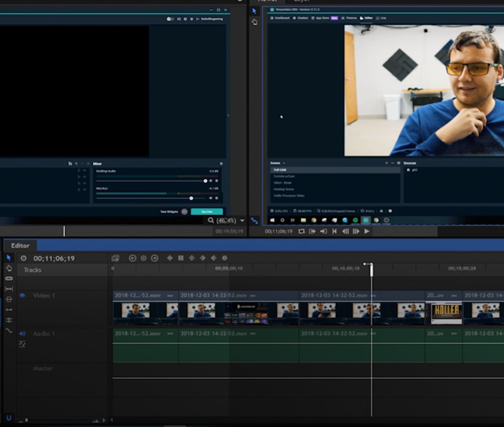Select the viewer's Hand pan tool
The width and height of the screenshot is (504, 427).
pyautogui.click(x=254, y=22)
